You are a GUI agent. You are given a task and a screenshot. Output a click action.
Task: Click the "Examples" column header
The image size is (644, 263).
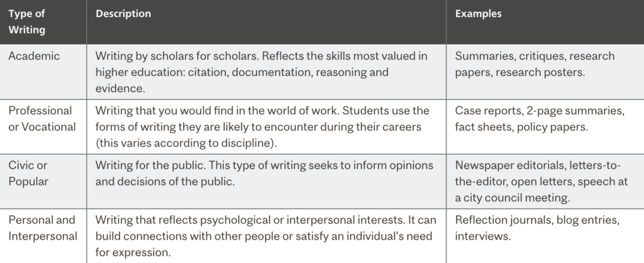pyautogui.click(x=478, y=14)
